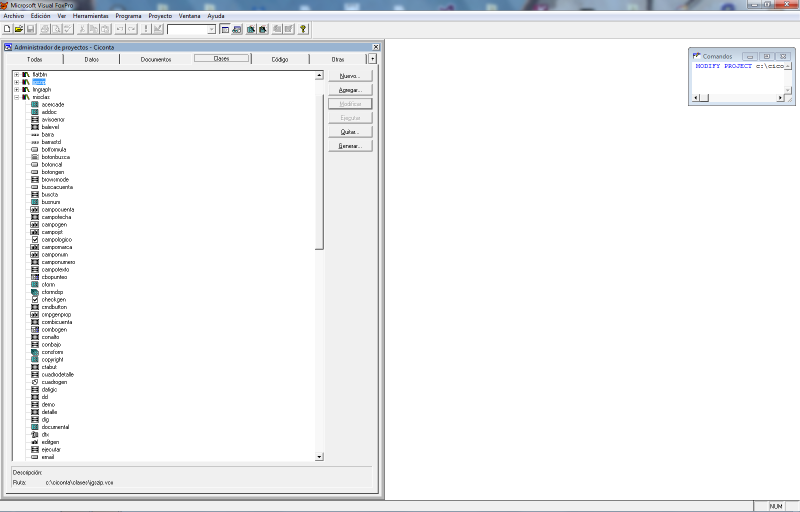The width and height of the screenshot is (800, 512).
Task: Open the Edición menu
Action: (40, 16)
